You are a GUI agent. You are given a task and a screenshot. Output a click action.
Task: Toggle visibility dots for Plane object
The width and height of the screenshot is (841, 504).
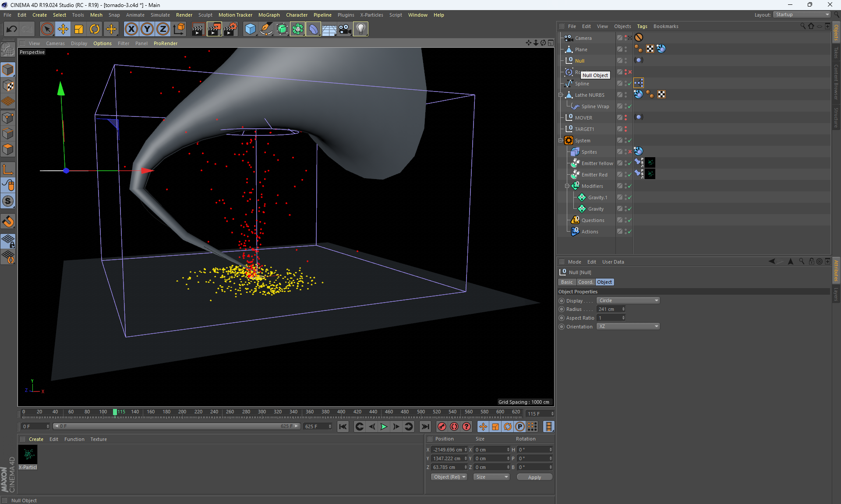[626, 49]
